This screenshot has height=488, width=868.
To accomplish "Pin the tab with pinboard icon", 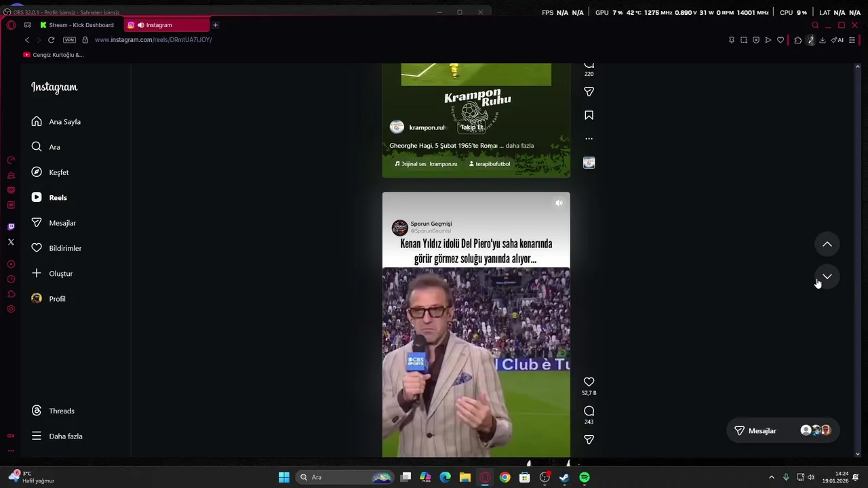I will [732, 40].
